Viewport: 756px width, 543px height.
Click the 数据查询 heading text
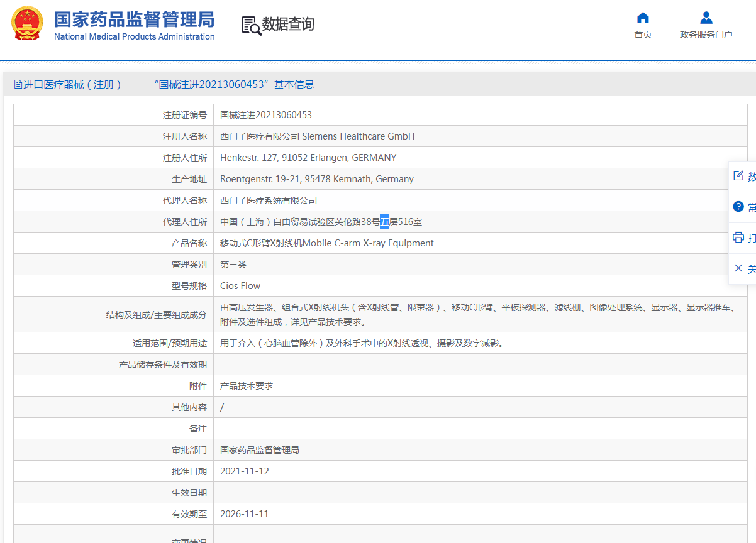[x=288, y=25]
